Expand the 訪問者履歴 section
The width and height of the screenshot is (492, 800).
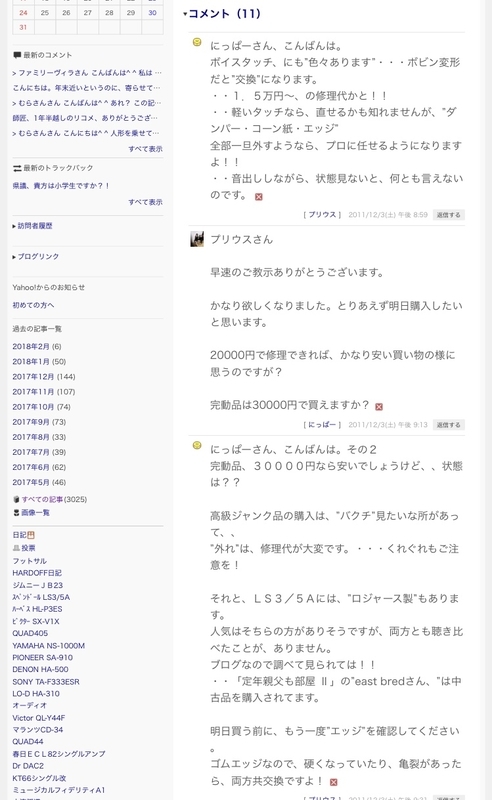(33, 226)
